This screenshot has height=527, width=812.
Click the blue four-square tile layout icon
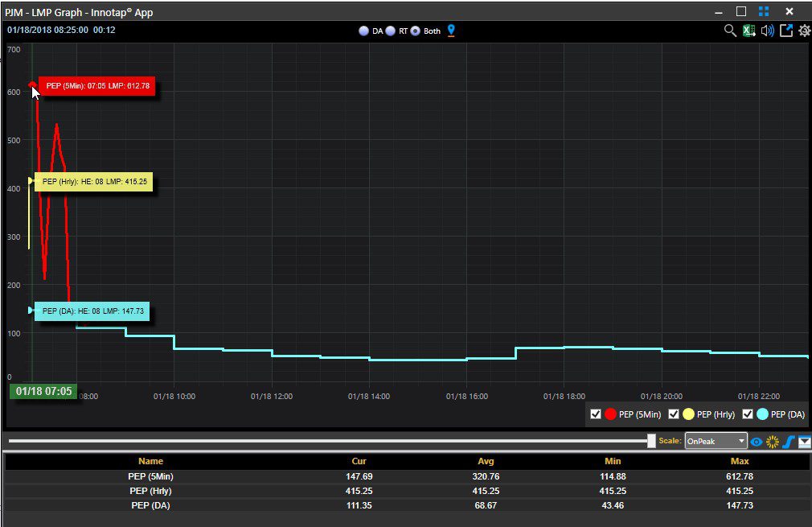764,11
